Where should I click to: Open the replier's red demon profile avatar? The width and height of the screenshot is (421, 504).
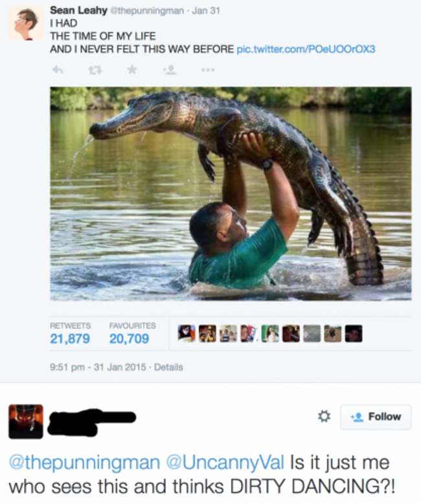pos(25,421)
